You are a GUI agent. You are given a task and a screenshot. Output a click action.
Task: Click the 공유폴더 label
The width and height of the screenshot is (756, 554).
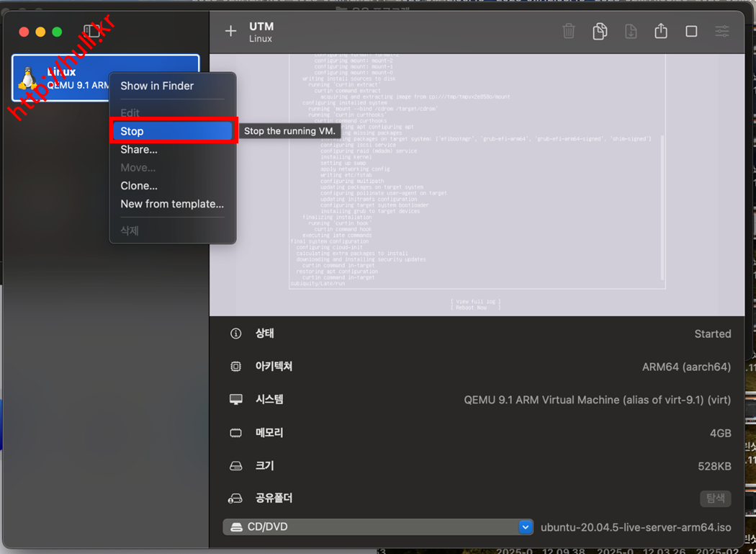click(274, 499)
